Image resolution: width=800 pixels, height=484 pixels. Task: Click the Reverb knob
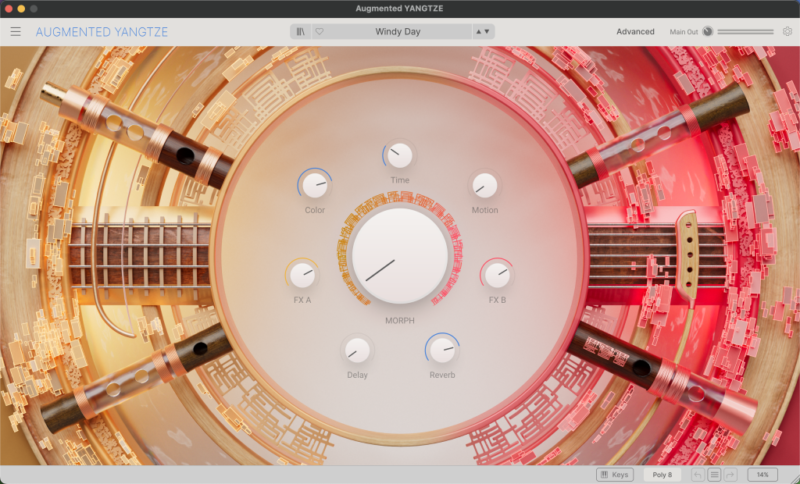click(442, 349)
